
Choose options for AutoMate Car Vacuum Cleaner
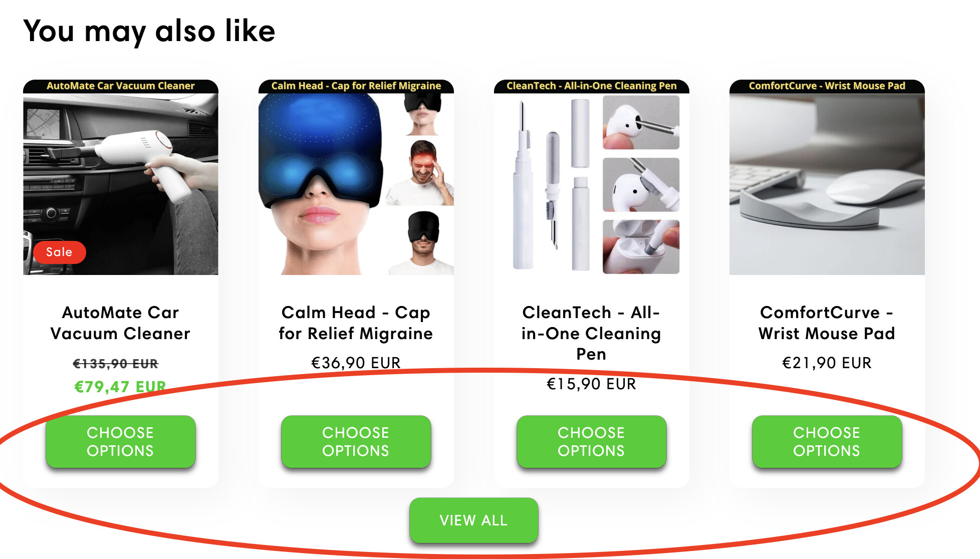click(121, 441)
